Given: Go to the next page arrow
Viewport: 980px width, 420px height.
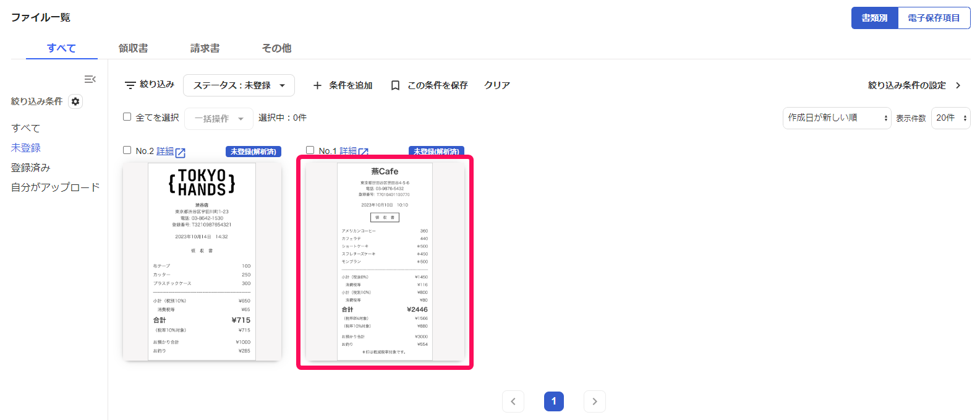Looking at the screenshot, I should click(x=595, y=401).
